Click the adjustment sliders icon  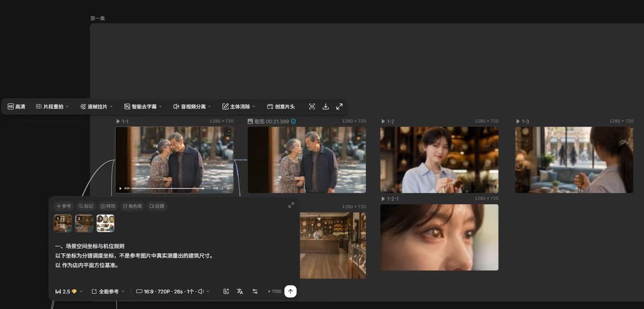[255, 291]
